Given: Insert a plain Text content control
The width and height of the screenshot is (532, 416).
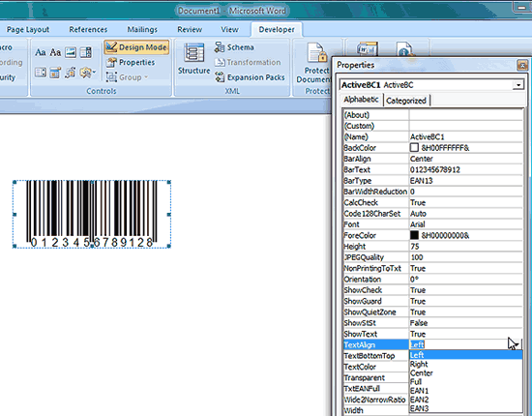Looking at the screenshot, I should point(55,52).
